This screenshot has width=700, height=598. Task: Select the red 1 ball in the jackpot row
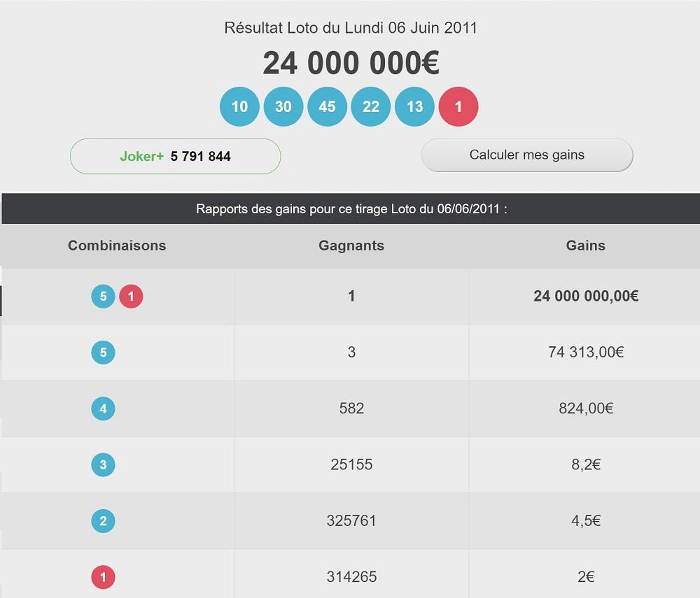131,297
